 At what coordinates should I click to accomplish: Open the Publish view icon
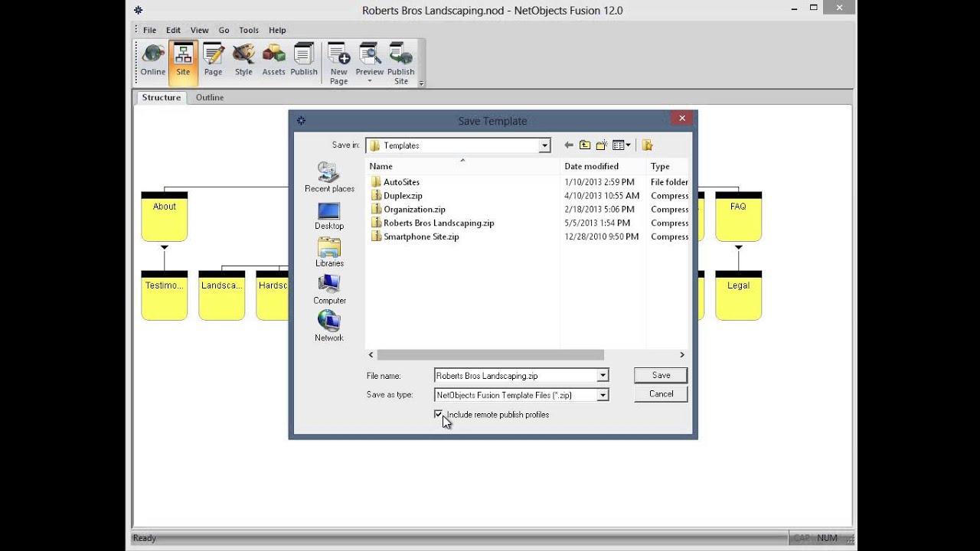tap(304, 60)
